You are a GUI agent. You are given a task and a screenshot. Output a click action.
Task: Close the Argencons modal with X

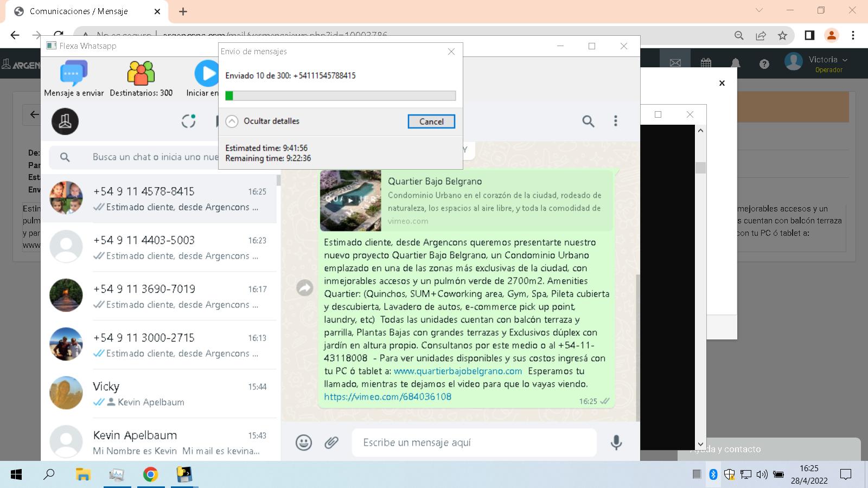click(x=722, y=83)
